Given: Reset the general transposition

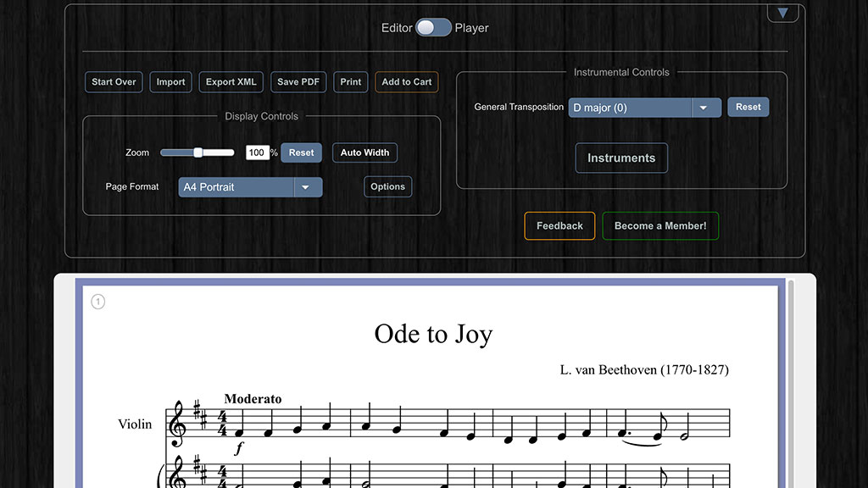Looking at the screenshot, I should click(x=748, y=107).
